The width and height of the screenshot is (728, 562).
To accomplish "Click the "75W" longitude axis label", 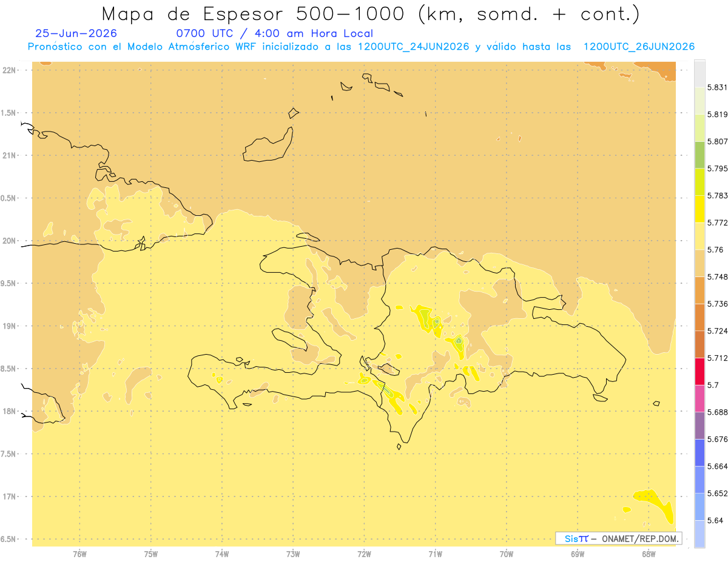I will (150, 554).
